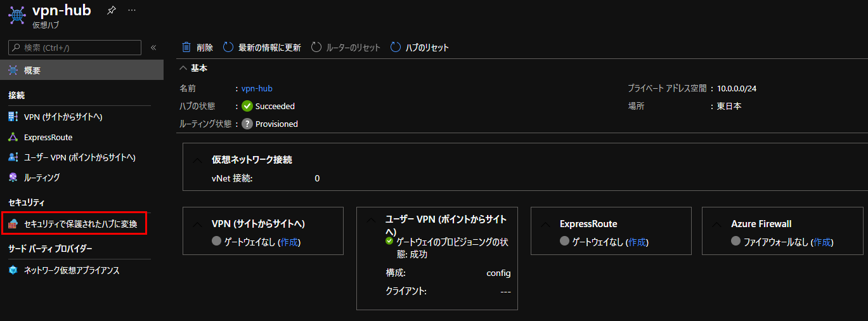
Task: Open ユーザー VPN (ポイントからサイトへ) in sidebar
Action: coord(79,157)
